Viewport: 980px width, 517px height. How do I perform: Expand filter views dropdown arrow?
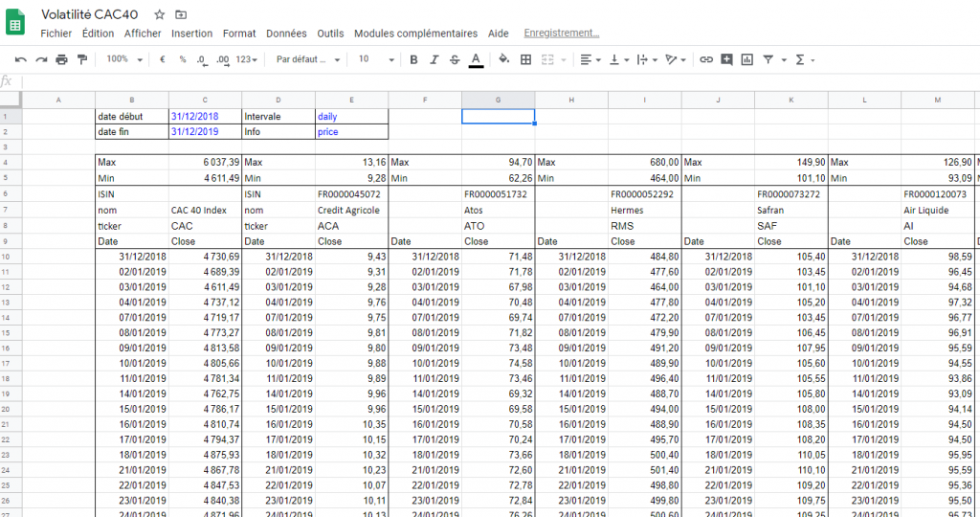(784, 60)
